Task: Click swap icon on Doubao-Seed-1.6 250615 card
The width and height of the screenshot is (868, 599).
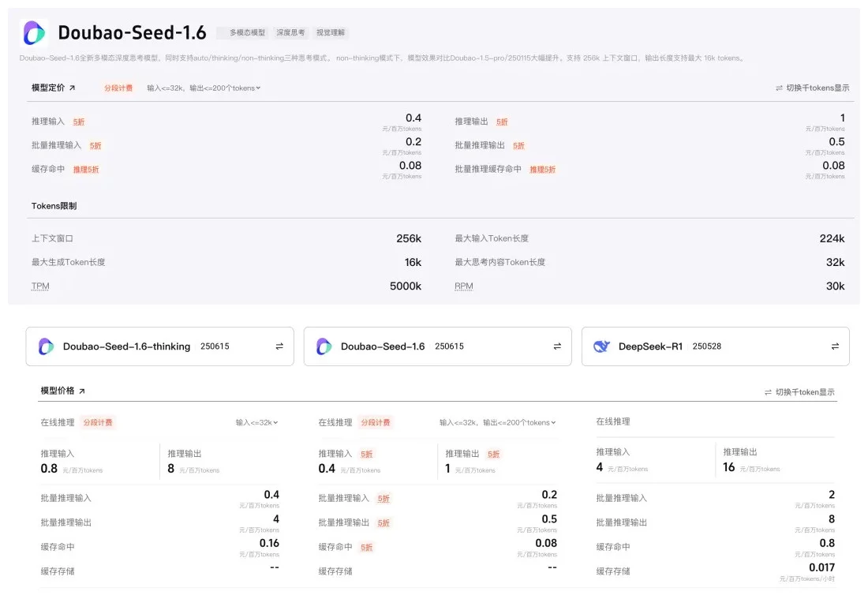Action: 556,346
